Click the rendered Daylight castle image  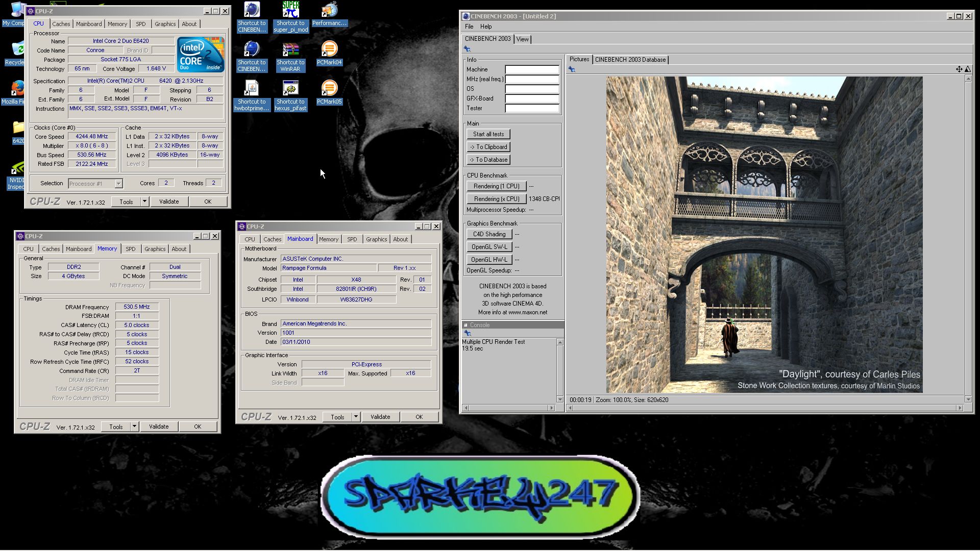tap(764, 235)
